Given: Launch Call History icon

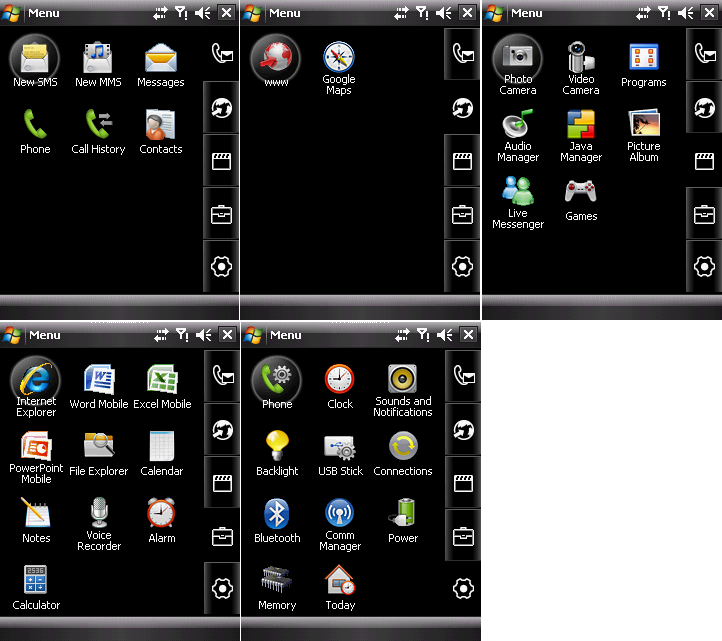Looking at the screenshot, I should pyautogui.click(x=99, y=124).
